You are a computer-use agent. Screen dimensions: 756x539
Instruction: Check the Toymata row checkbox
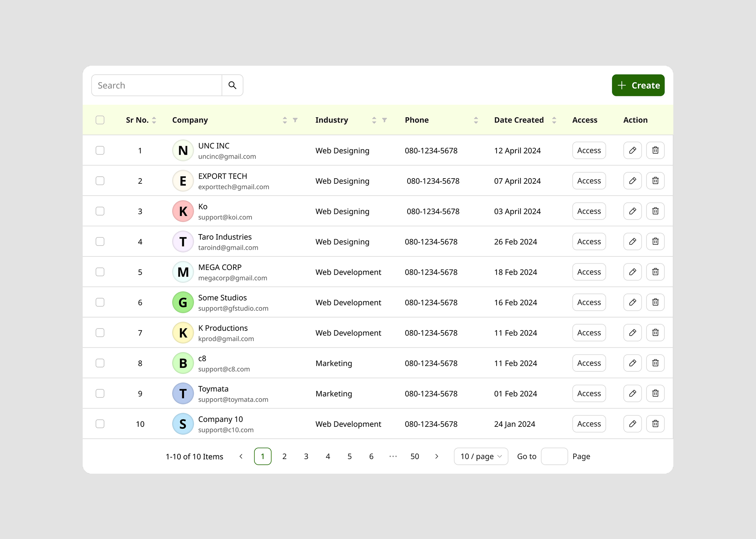[x=100, y=393]
